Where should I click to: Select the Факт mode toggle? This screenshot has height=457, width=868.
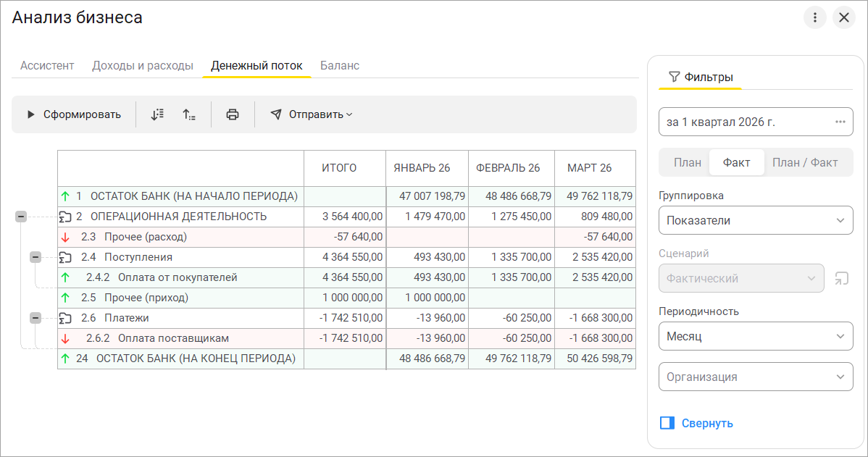point(736,163)
